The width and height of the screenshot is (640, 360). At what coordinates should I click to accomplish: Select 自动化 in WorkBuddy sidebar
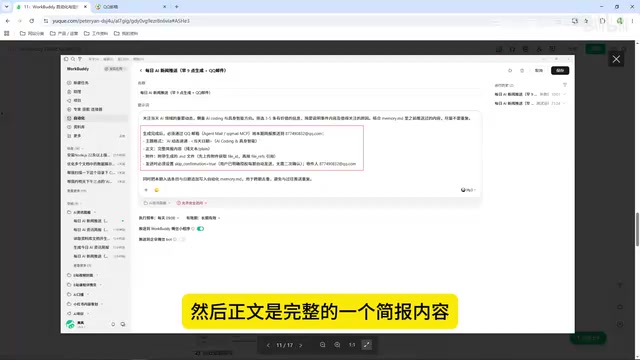97,118
